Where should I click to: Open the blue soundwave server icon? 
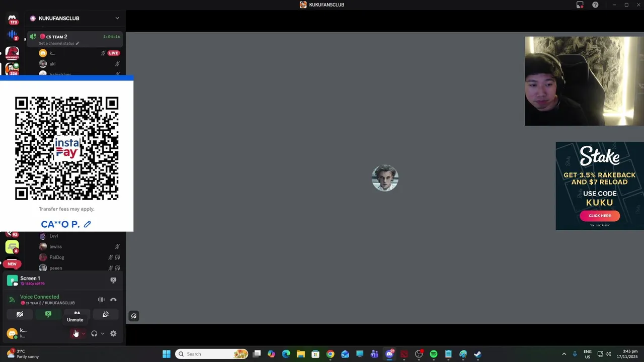pos(12,35)
